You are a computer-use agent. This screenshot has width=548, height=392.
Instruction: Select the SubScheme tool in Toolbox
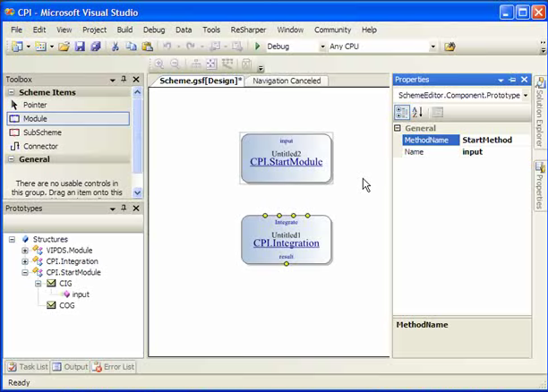click(42, 132)
